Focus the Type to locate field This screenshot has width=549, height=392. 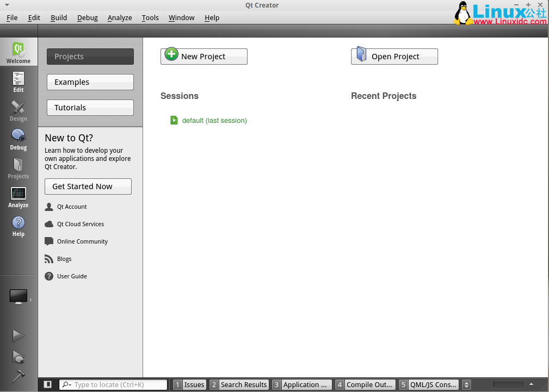click(113, 384)
